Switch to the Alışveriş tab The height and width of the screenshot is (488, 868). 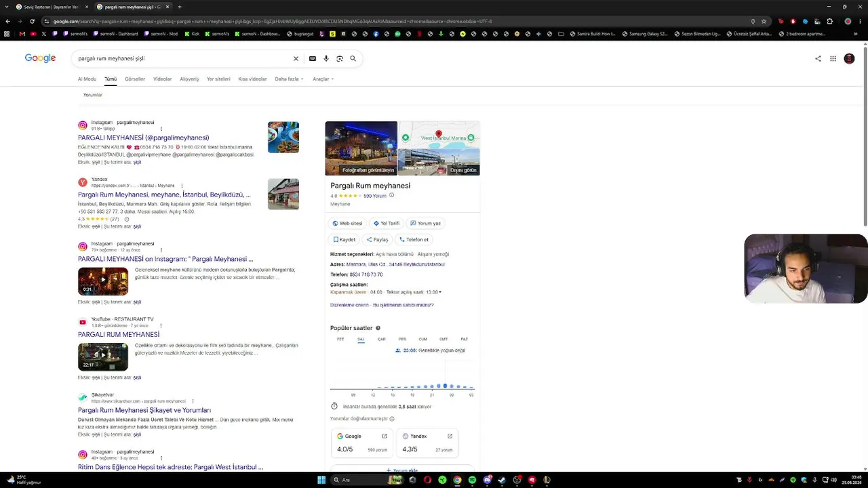point(189,79)
